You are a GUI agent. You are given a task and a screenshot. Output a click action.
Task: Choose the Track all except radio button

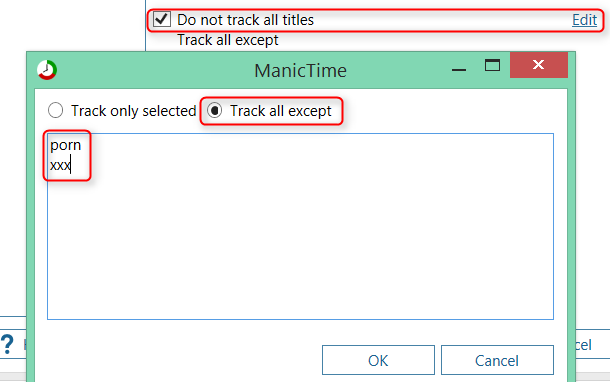[214, 110]
